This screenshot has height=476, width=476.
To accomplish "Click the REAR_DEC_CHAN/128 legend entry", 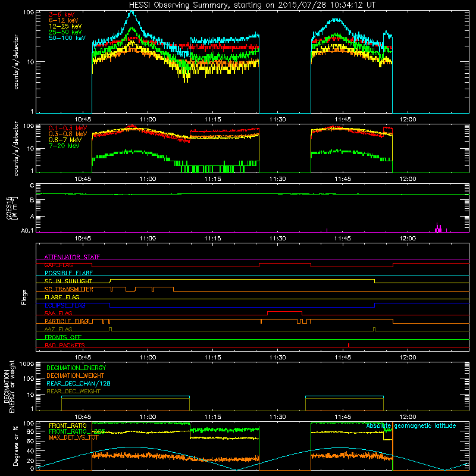I will (79, 383).
